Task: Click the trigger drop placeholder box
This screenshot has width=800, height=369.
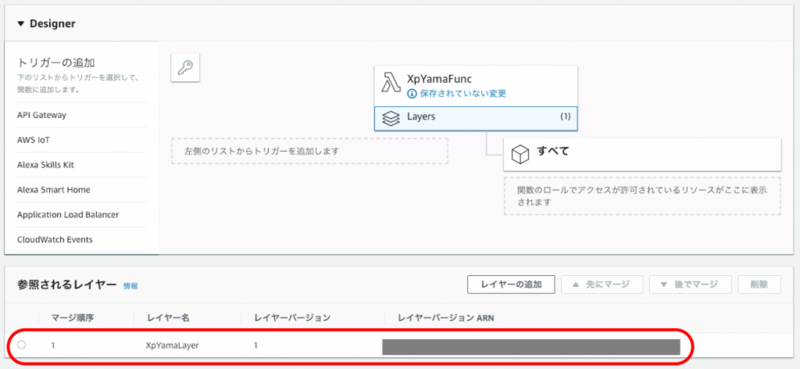Action: pos(309,151)
